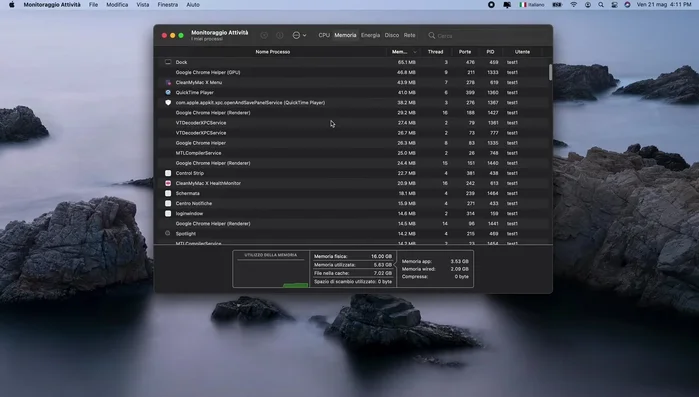Click the Siri menu bar icon
The width and height of the screenshot is (699, 397).
point(627,4)
